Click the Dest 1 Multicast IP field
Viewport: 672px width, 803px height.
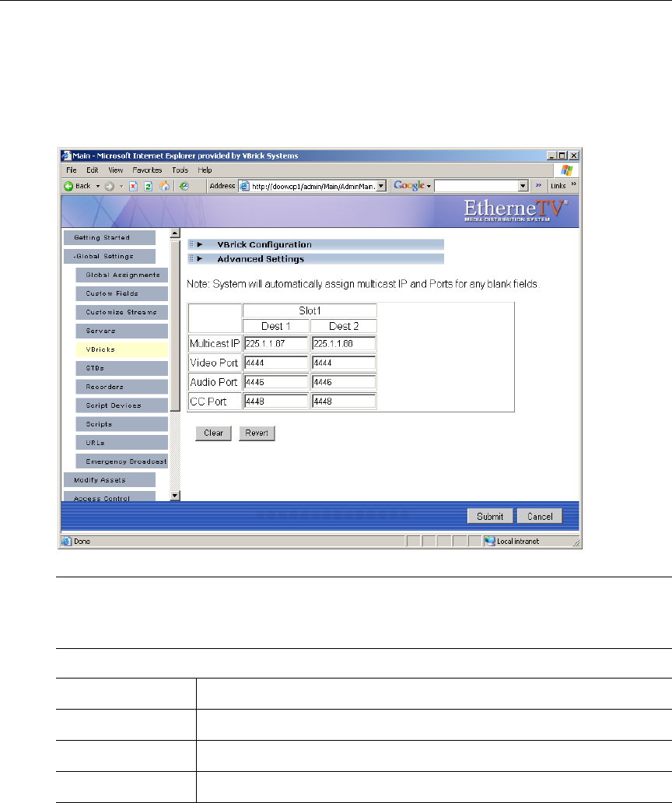276,344
